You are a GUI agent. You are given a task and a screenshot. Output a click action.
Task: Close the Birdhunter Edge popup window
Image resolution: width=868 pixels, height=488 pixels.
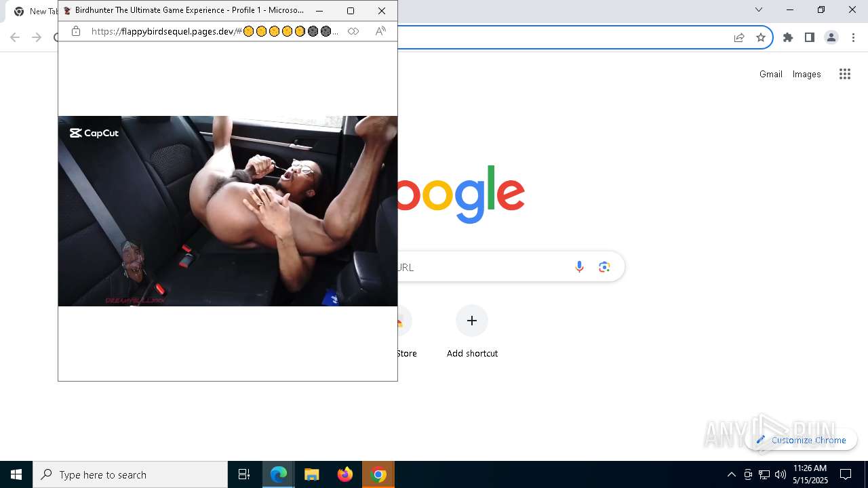pos(382,11)
